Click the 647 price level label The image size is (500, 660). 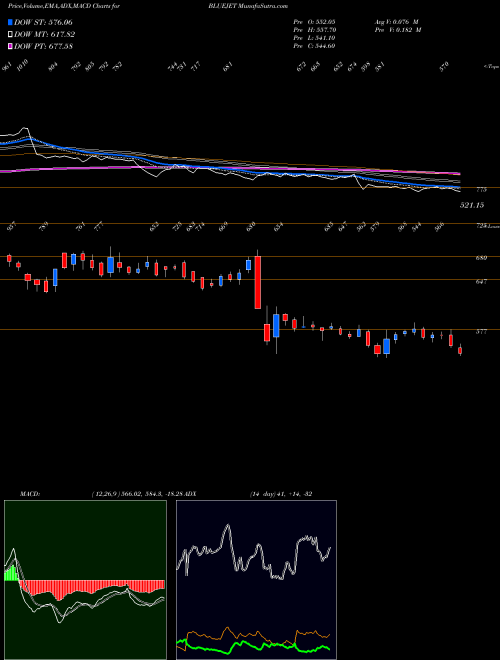click(x=481, y=282)
